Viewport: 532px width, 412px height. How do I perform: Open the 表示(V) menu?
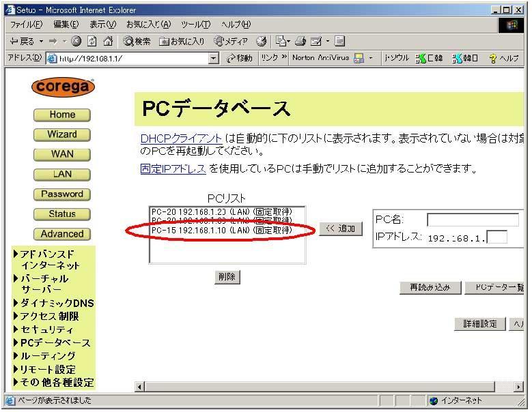[x=102, y=25]
